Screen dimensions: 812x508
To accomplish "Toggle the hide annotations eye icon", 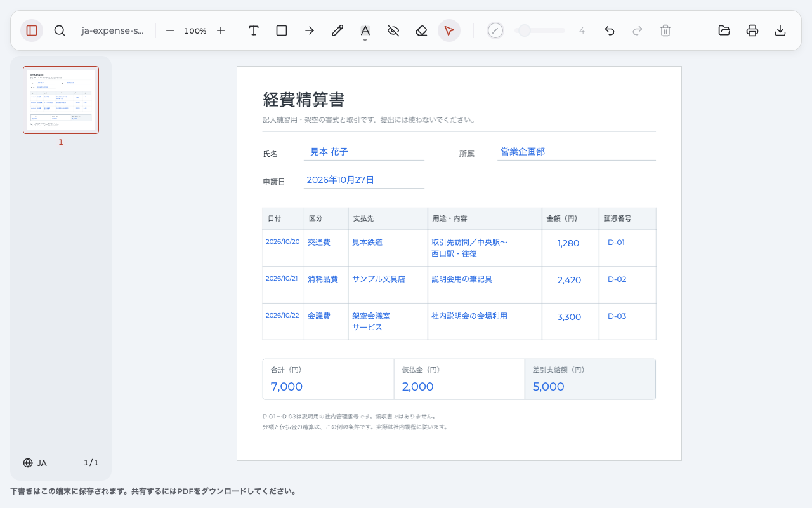I will point(393,30).
